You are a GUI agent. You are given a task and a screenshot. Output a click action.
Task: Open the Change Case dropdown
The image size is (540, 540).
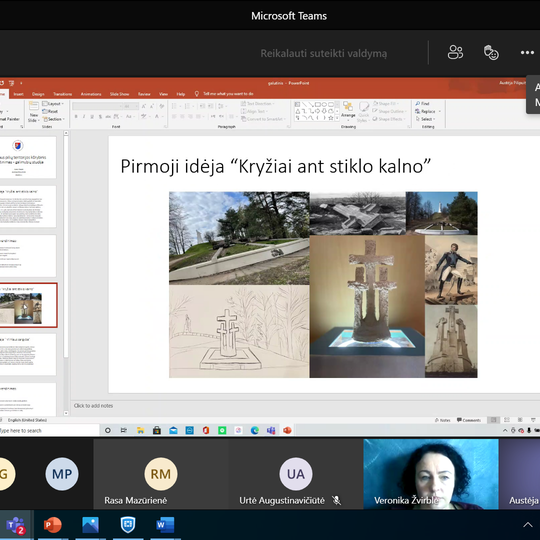tap(130, 117)
